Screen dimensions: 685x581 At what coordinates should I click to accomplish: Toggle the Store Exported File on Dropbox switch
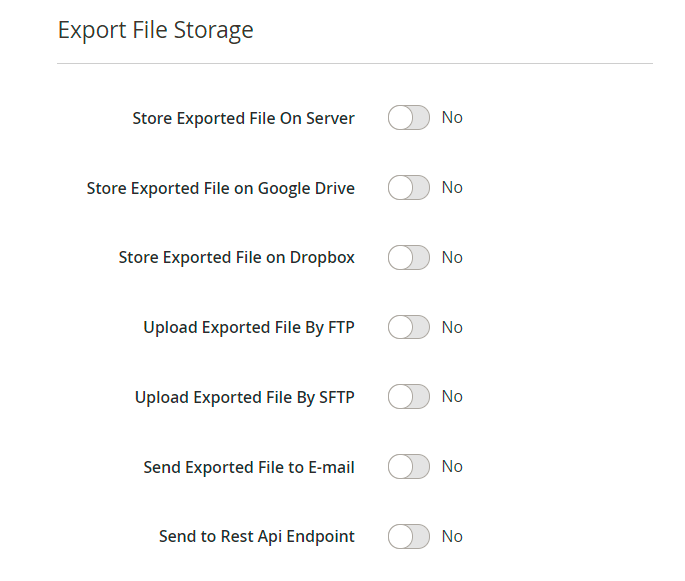408,258
